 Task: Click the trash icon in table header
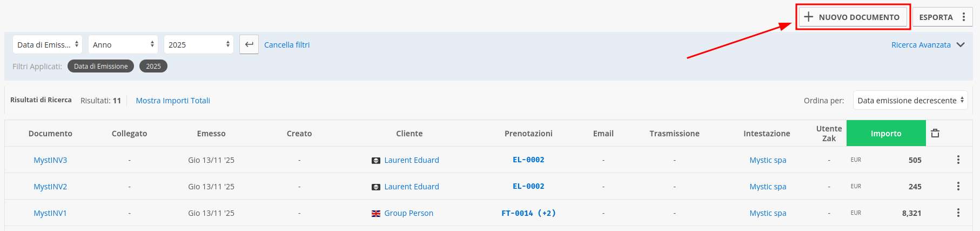(x=935, y=133)
